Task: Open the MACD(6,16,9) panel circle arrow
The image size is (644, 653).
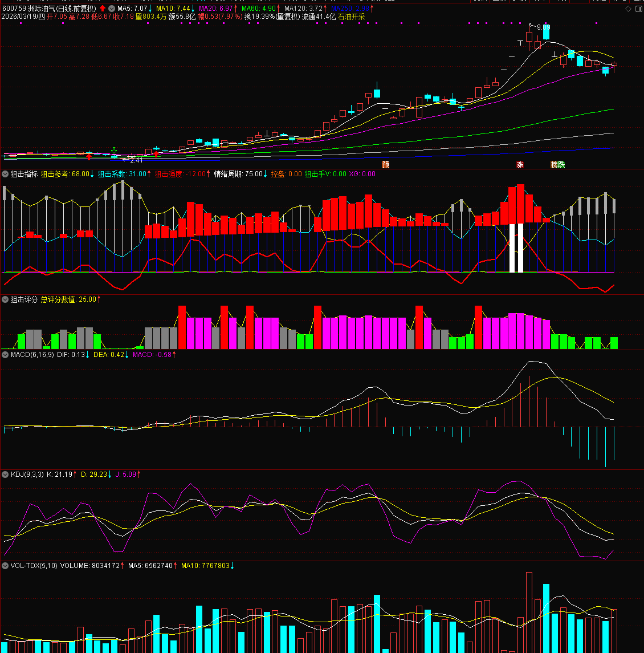Action: tap(5, 354)
